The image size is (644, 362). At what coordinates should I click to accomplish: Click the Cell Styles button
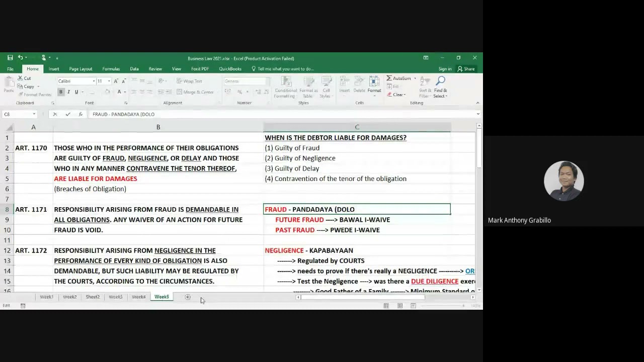327,87
